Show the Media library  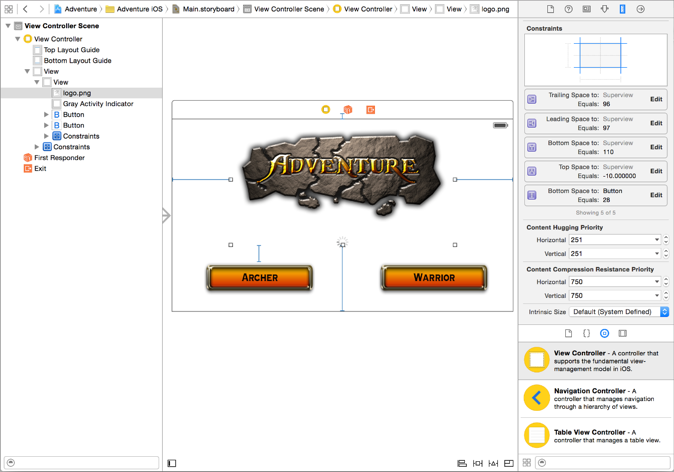coord(622,333)
